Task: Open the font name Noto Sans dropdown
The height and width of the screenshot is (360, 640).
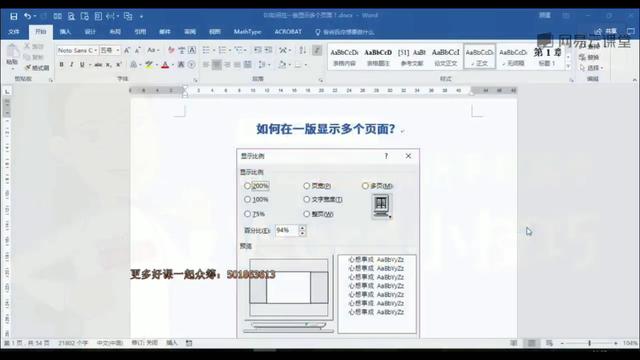Action: pos(96,50)
